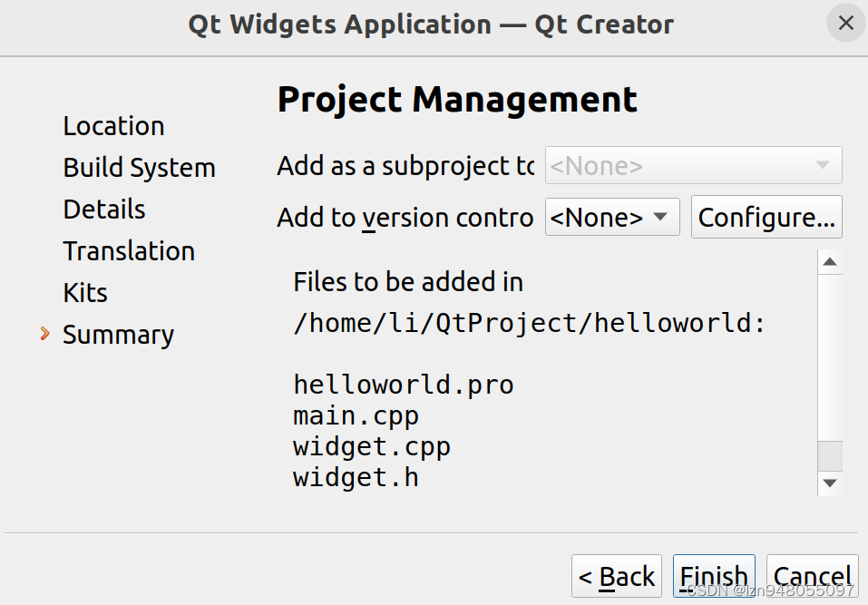Click helloworld.pro in the file list
This screenshot has width=868, height=605.
(404, 385)
